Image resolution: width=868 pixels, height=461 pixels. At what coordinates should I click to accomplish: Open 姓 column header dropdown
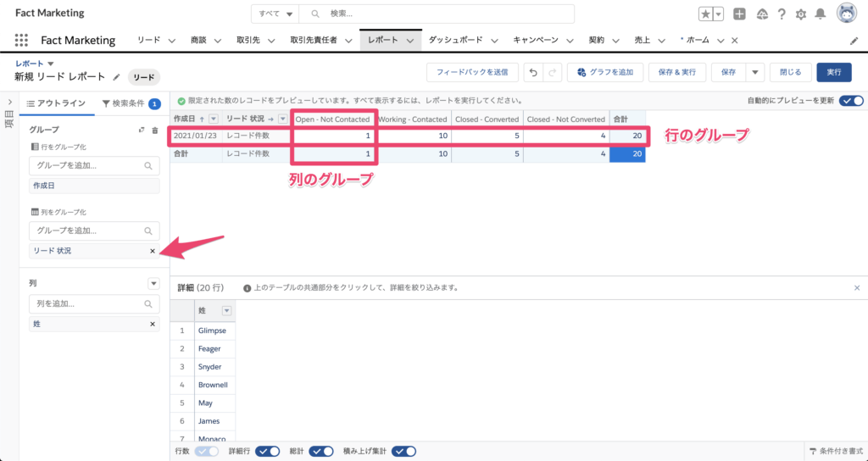click(x=226, y=311)
